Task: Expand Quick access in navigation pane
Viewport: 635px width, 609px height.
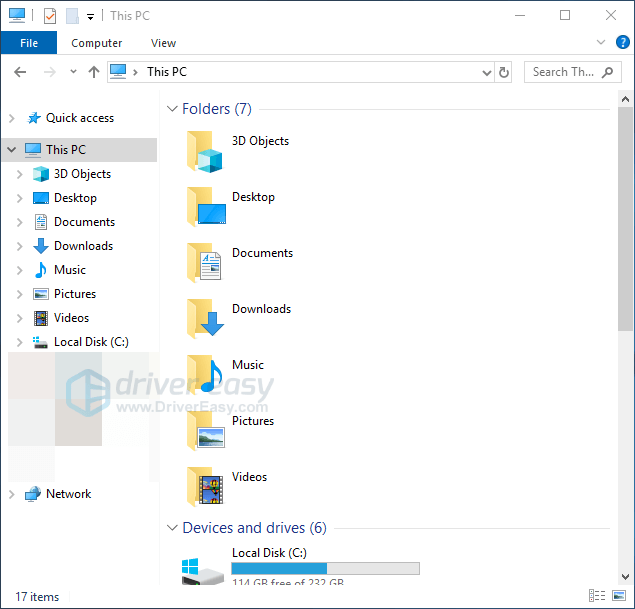Action: point(12,118)
